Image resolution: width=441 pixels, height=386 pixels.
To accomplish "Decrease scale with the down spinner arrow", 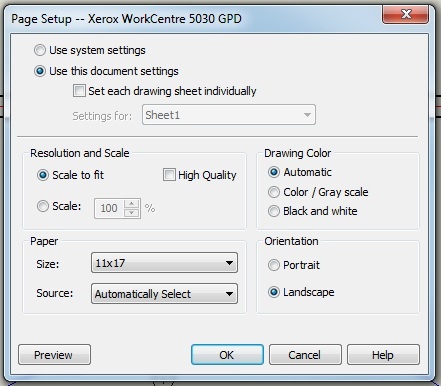I will (x=132, y=213).
